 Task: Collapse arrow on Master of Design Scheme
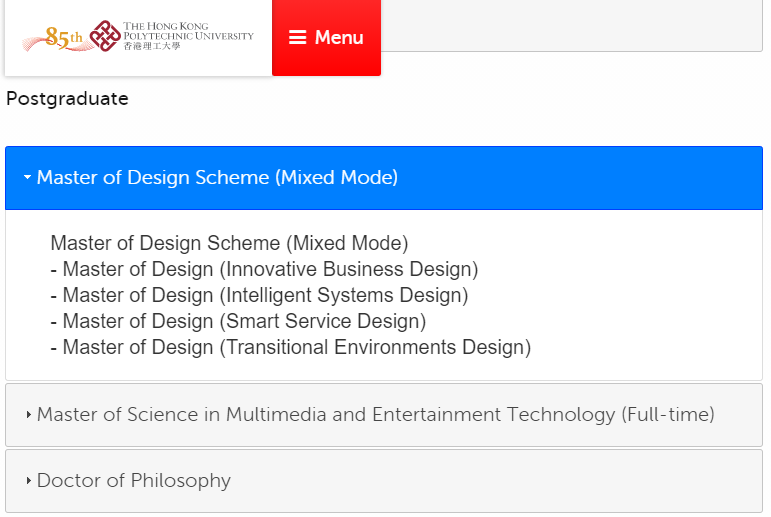click(28, 178)
